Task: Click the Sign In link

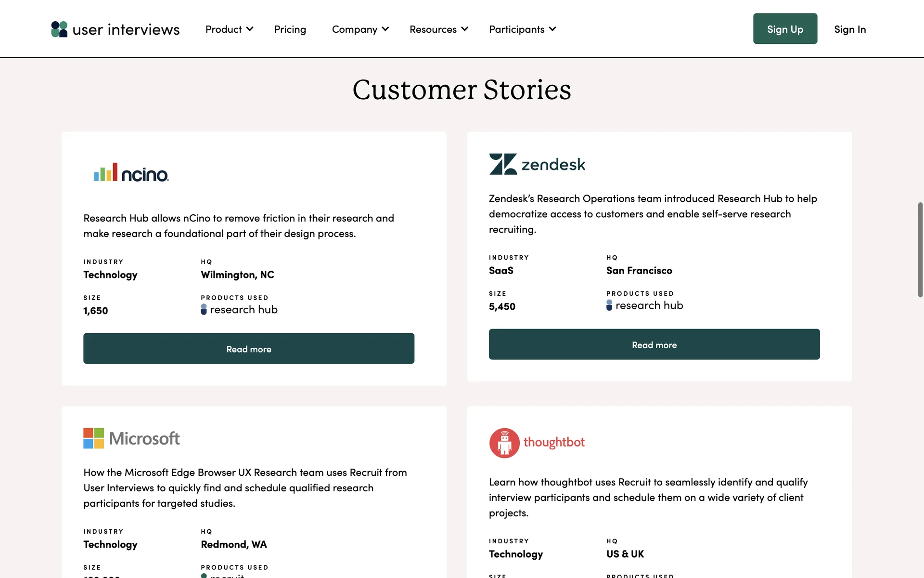Action: click(x=849, y=29)
